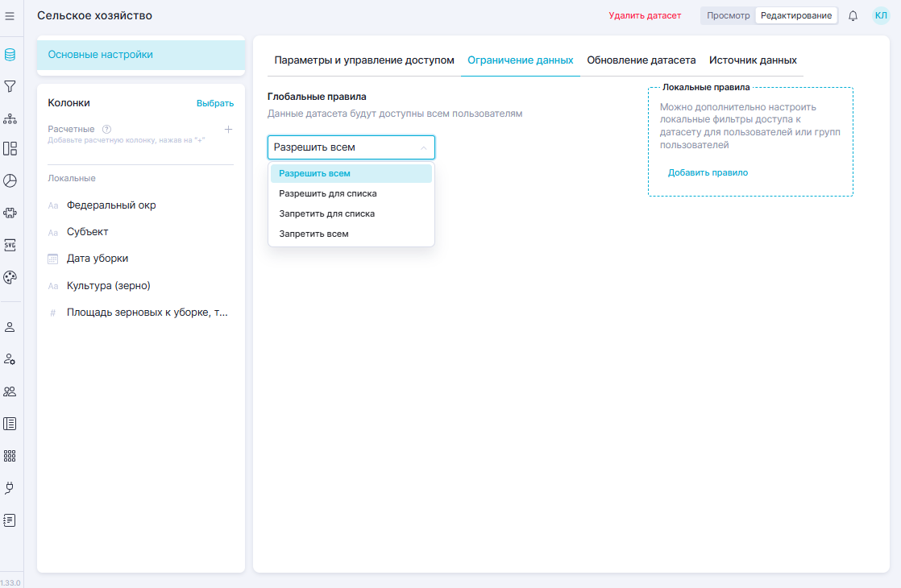Click the Удалить датасет button
The width and height of the screenshot is (901, 588).
coord(644,15)
